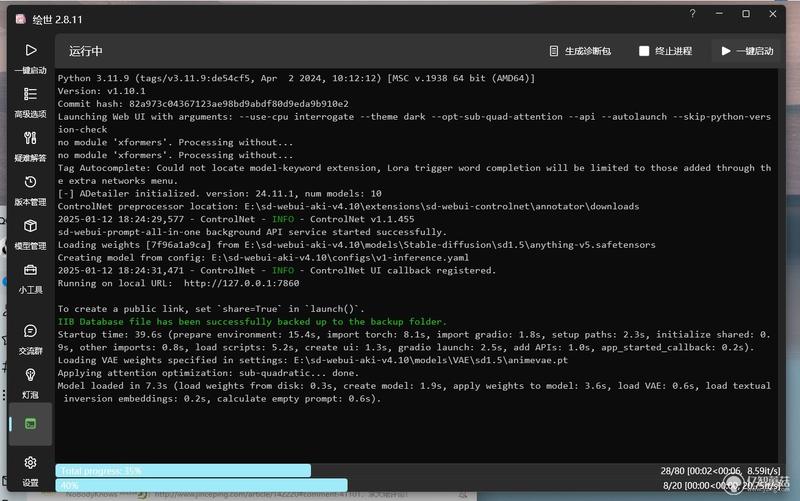Viewport: 800px width, 501px height.
Task: Open 版本管理 version management page
Action: [30, 191]
